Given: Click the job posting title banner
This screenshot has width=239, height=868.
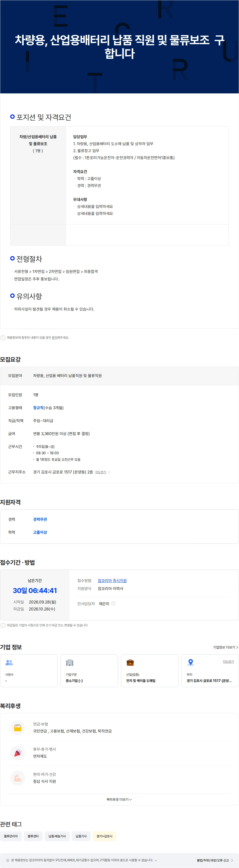Looking at the screenshot, I should (119, 47).
